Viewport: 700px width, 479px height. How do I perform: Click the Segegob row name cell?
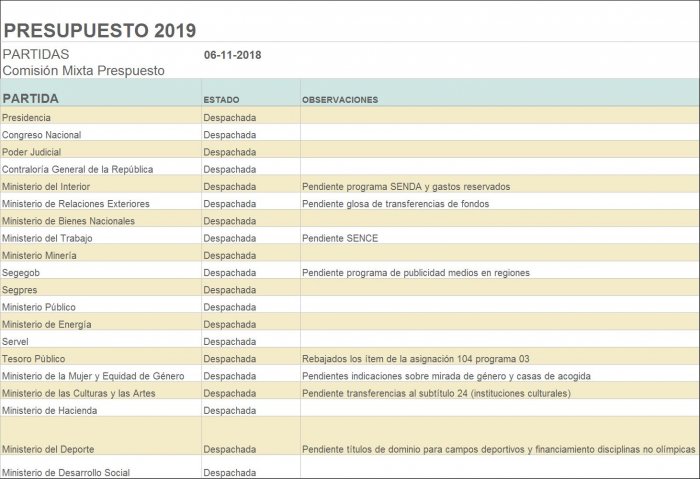pos(21,272)
